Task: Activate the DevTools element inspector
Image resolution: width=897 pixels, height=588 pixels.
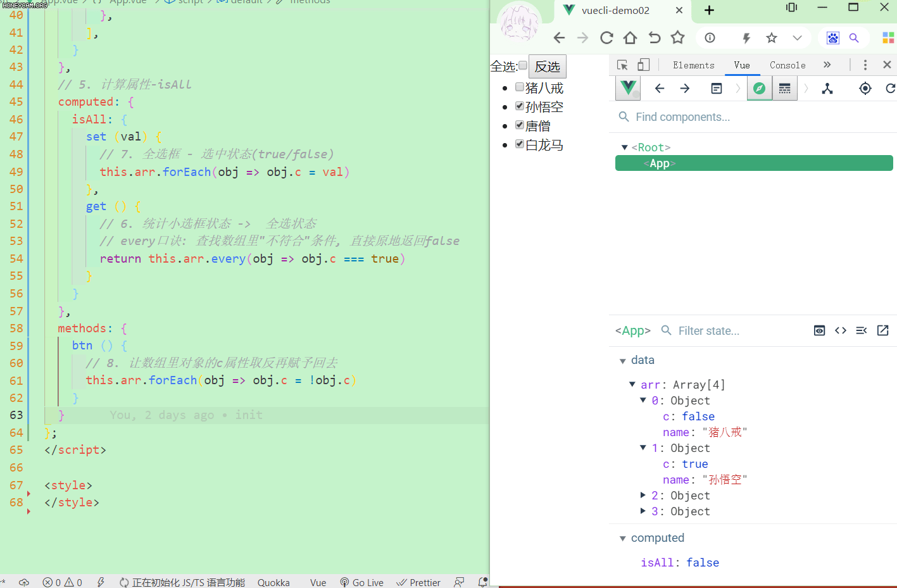Action: 622,65
